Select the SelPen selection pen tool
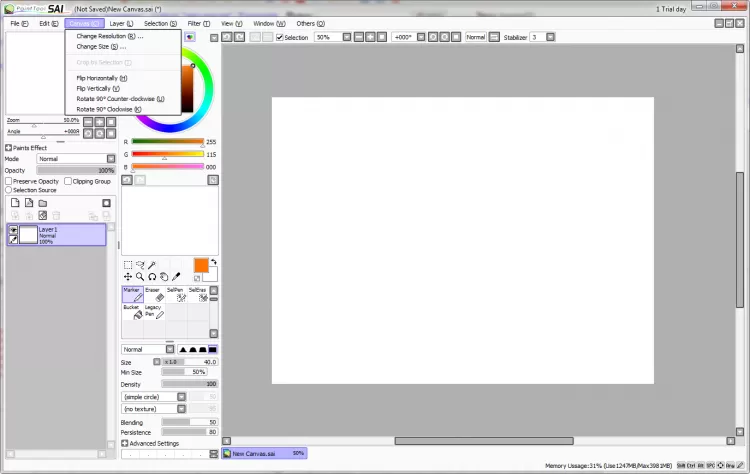This screenshot has height=474, width=750. pyautogui.click(x=176, y=294)
